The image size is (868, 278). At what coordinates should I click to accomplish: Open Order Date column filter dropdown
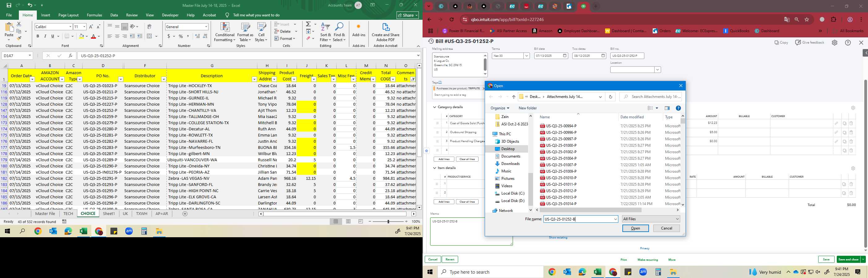[32, 79]
